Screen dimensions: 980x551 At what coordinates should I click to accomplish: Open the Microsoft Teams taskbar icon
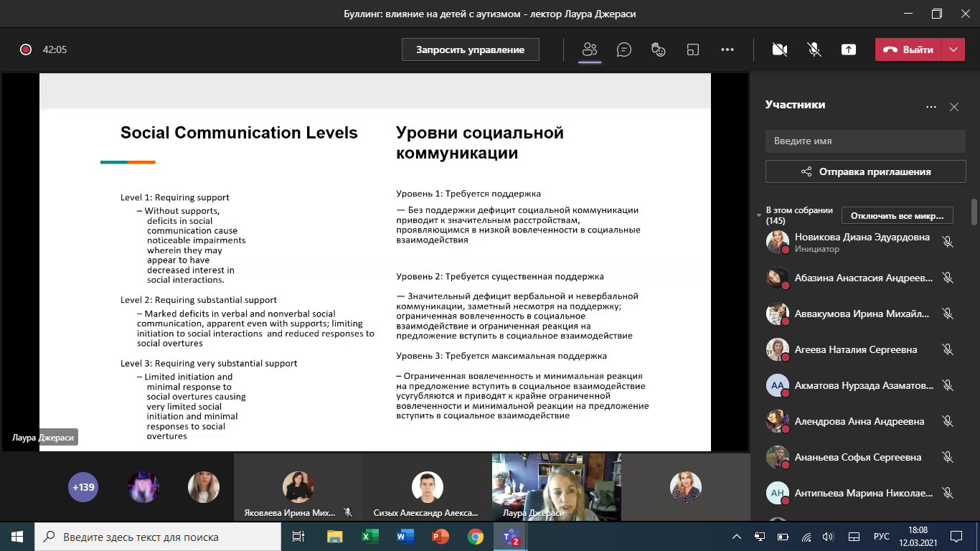510,537
